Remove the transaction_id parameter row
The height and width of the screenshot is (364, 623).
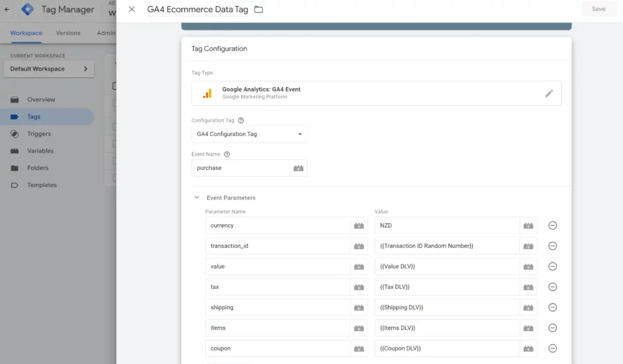(552, 246)
